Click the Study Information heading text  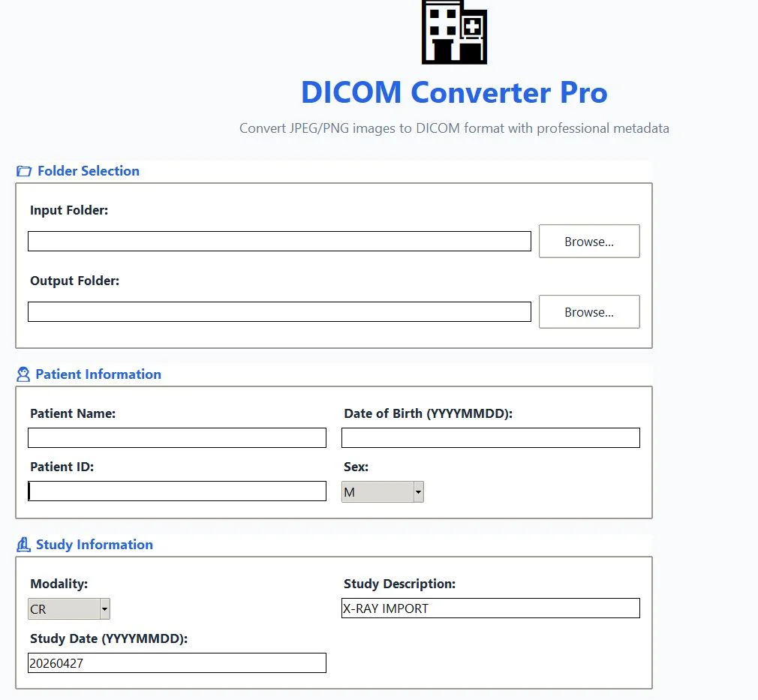95,545
